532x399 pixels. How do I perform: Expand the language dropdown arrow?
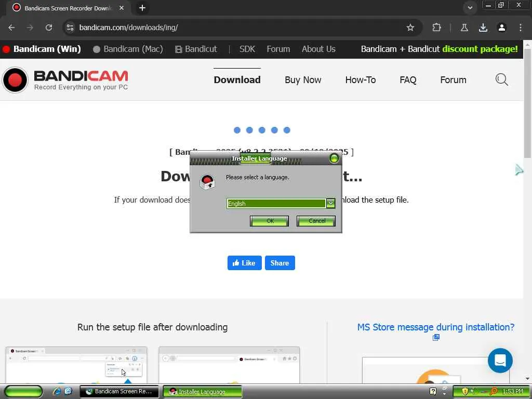(330, 203)
